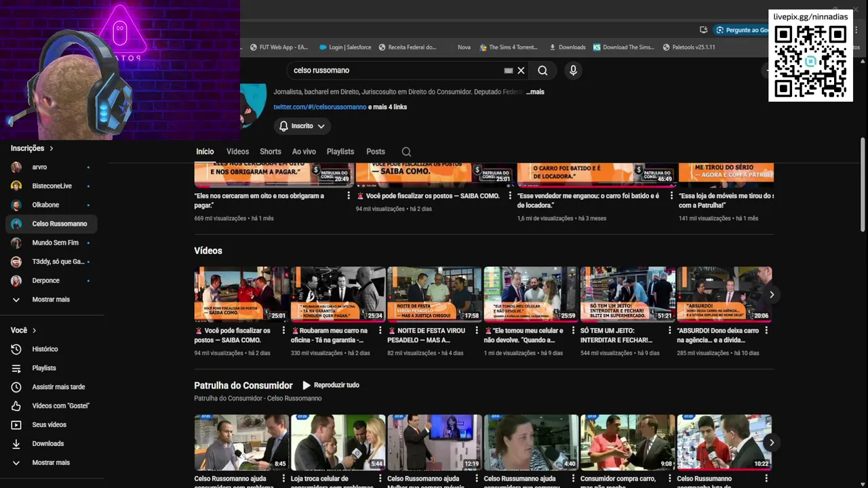Open Login Salesforce bookmark

(344, 47)
